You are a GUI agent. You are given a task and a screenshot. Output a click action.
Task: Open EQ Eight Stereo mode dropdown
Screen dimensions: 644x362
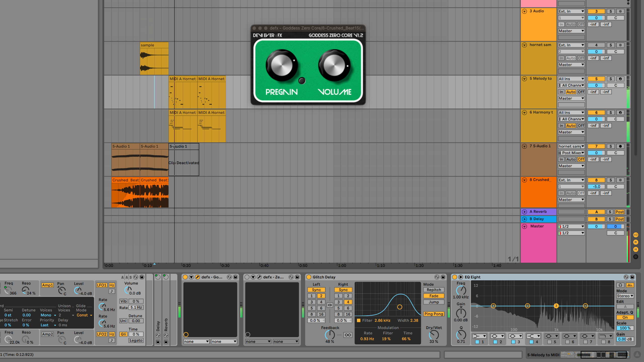[625, 296]
